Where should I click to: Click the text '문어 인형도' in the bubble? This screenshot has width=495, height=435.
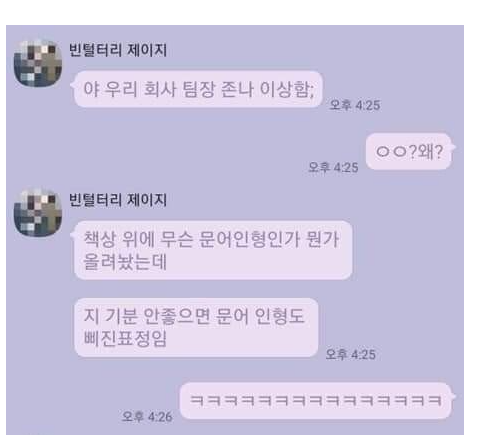point(260,316)
